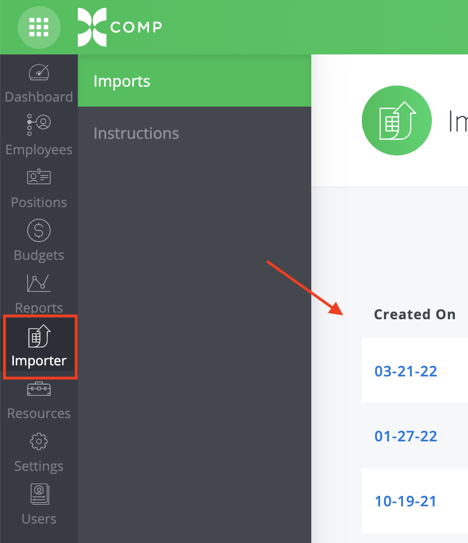Click the Comp logo in header

(120, 27)
